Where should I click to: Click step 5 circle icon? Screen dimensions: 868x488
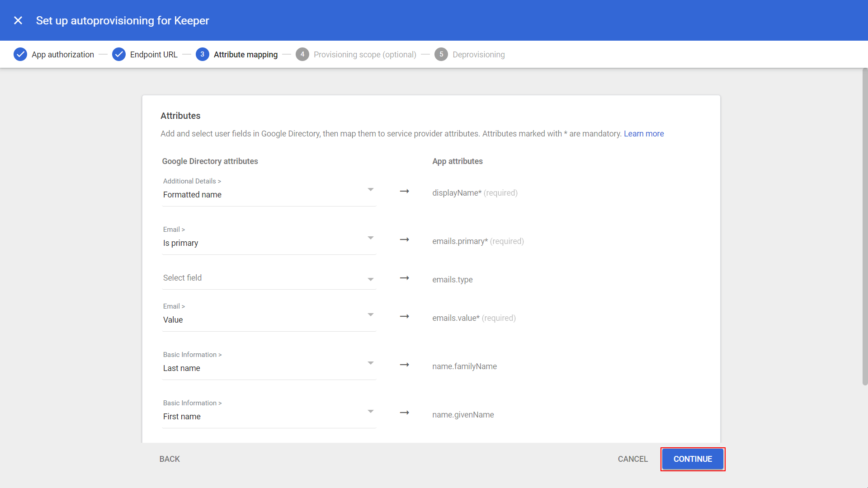(441, 54)
